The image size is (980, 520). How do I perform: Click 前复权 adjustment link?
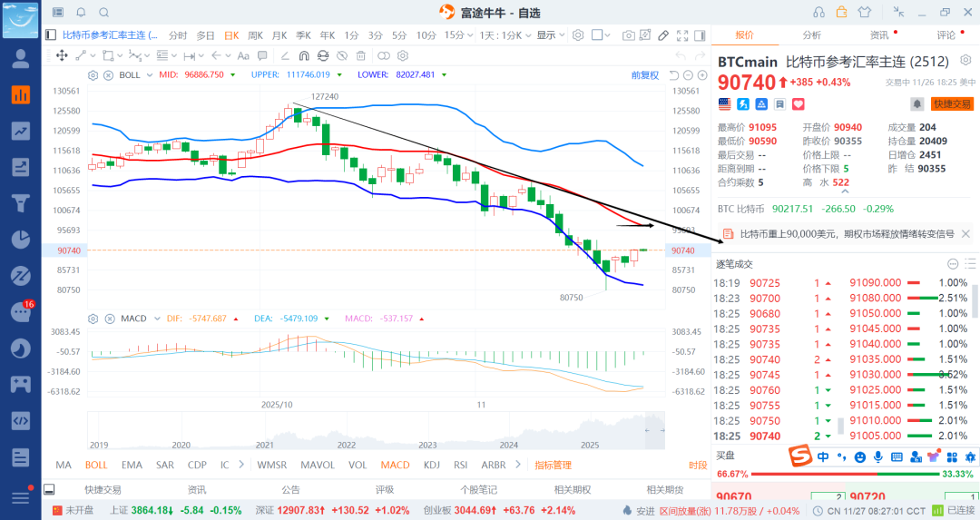[x=645, y=75]
